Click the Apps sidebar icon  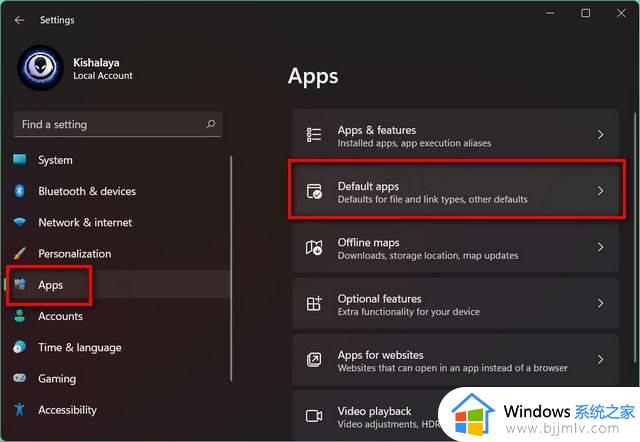[20, 284]
